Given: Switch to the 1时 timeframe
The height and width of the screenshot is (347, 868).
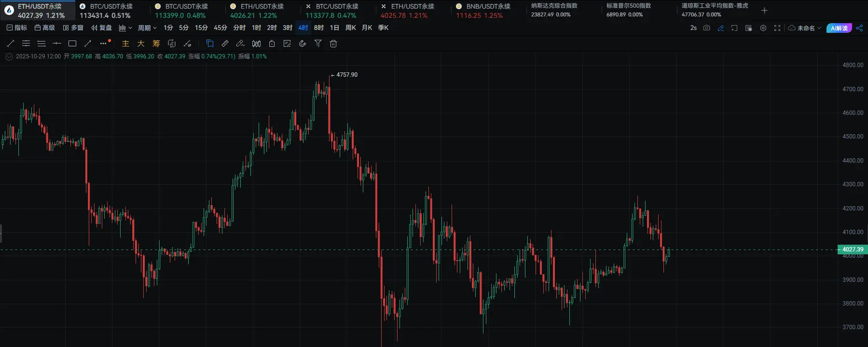Looking at the screenshot, I should pos(256,28).
